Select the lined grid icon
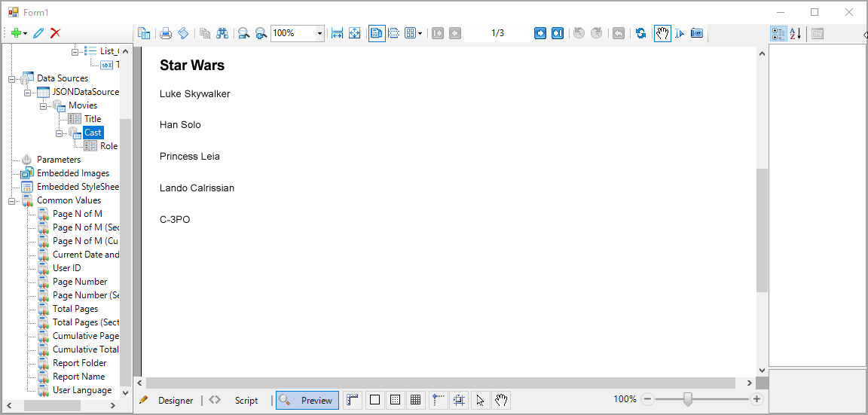This screenshot has width=868, height=415. [x=416, y=400]
